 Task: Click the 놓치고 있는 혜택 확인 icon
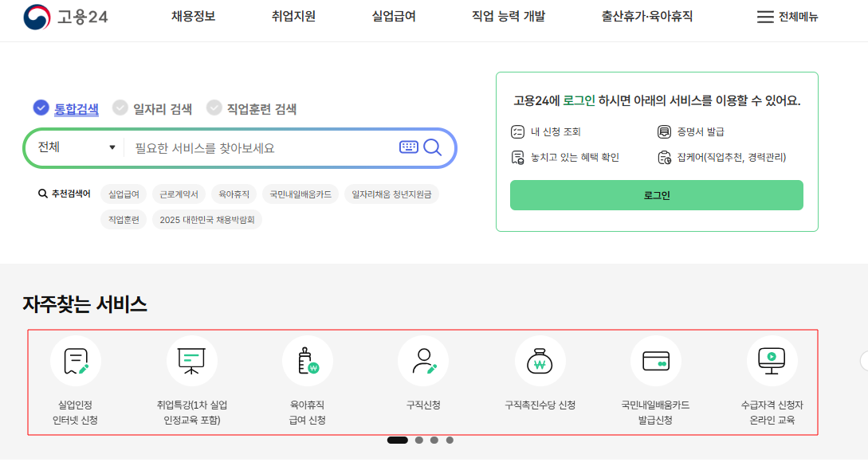(517, 158)
